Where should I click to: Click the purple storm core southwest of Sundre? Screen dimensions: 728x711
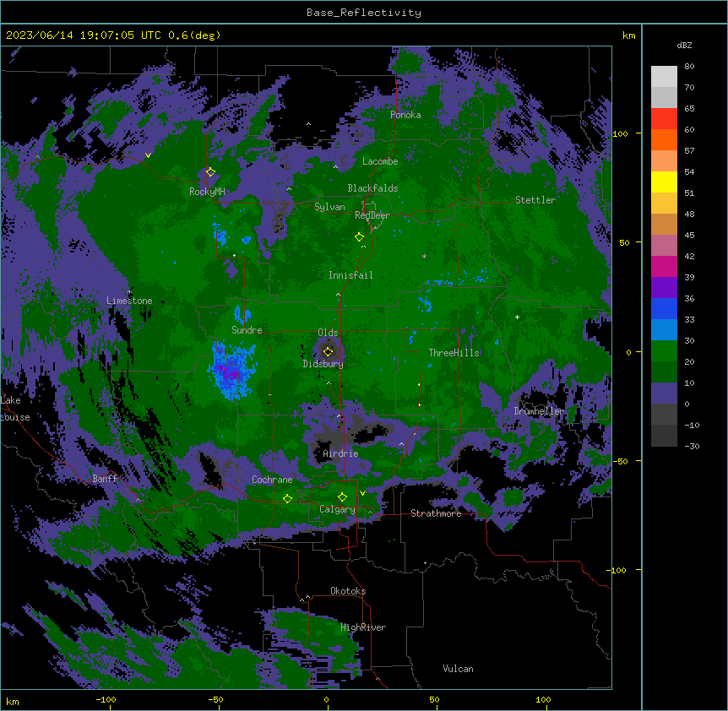pyautogui.click(x=231, y=372)
